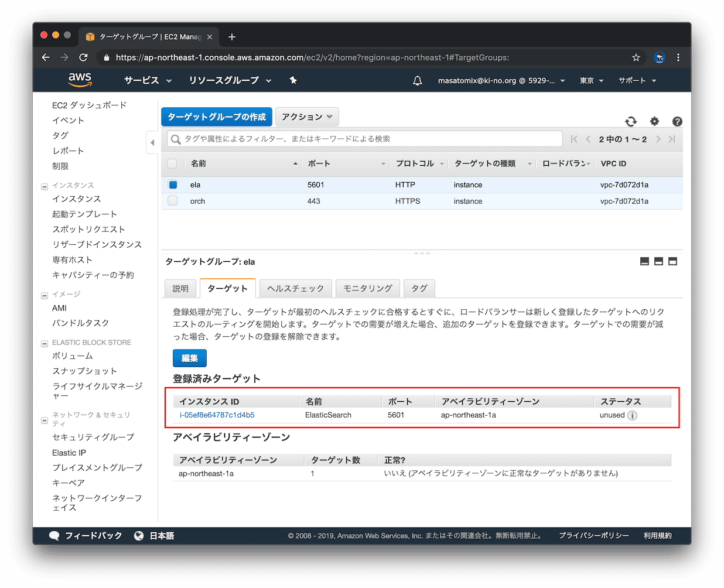Click フィードバック text in footer
Viewport: 724px width, 588px height.
(93, 535)
